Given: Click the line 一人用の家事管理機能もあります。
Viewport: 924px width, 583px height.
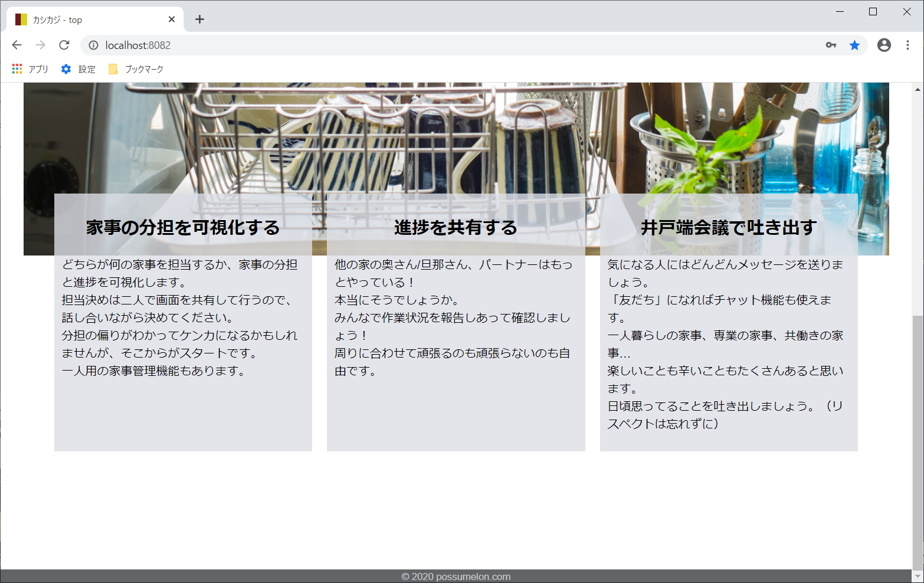Looking at the screenshot, I should 156,371.
